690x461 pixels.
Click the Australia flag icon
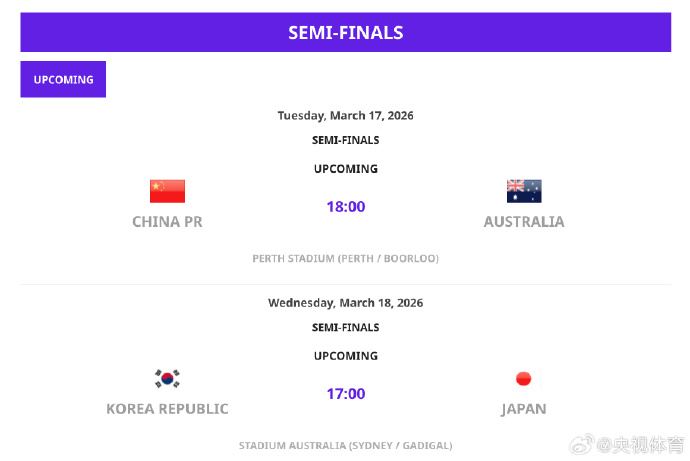point(524,191)
